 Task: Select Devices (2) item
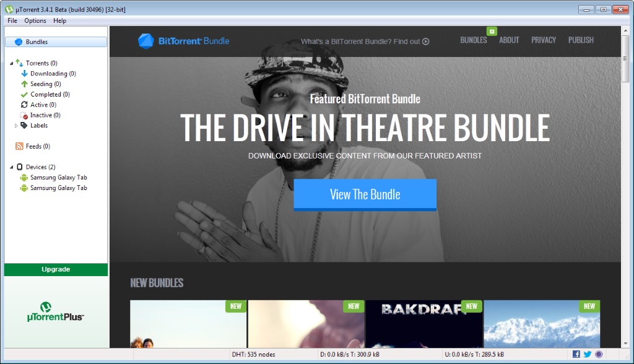[40, 167]
